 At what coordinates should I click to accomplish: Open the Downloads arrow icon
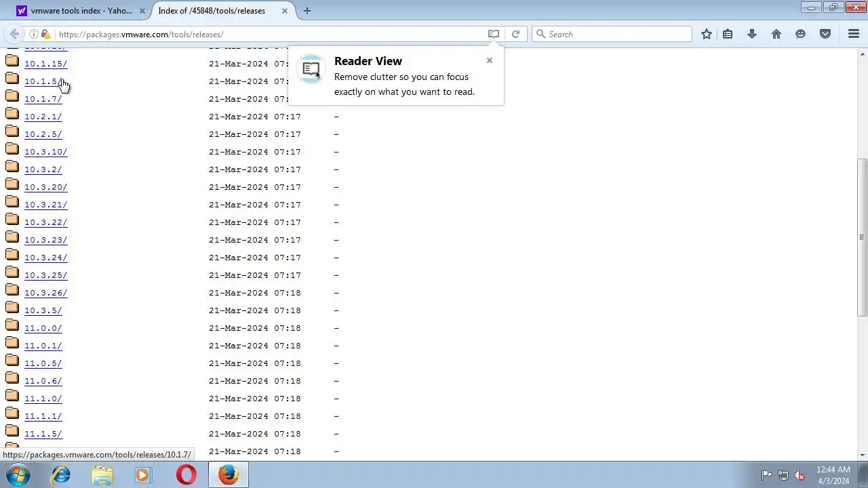click(752, 34)
